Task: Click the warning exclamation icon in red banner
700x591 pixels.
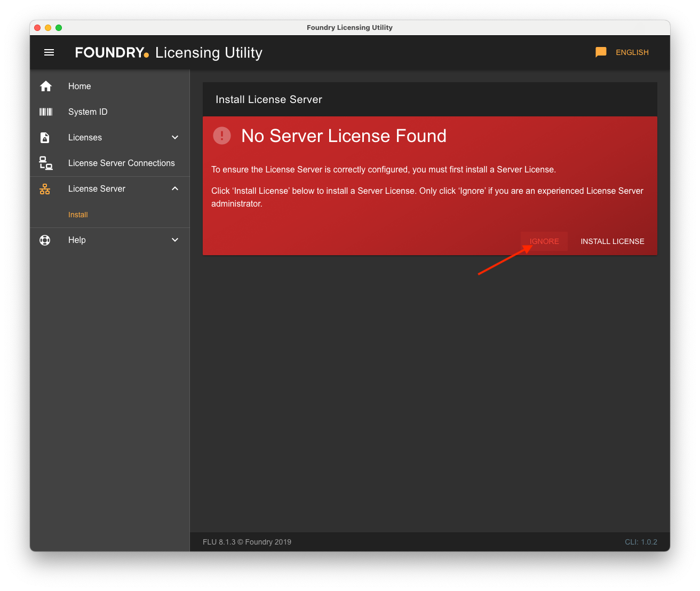Action: (222, 136)
